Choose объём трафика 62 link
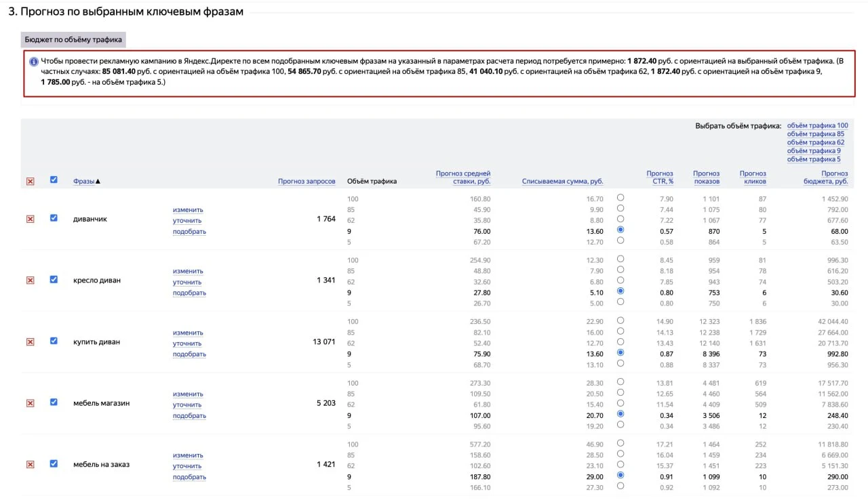Screen dimensions: 868x500 816,142
